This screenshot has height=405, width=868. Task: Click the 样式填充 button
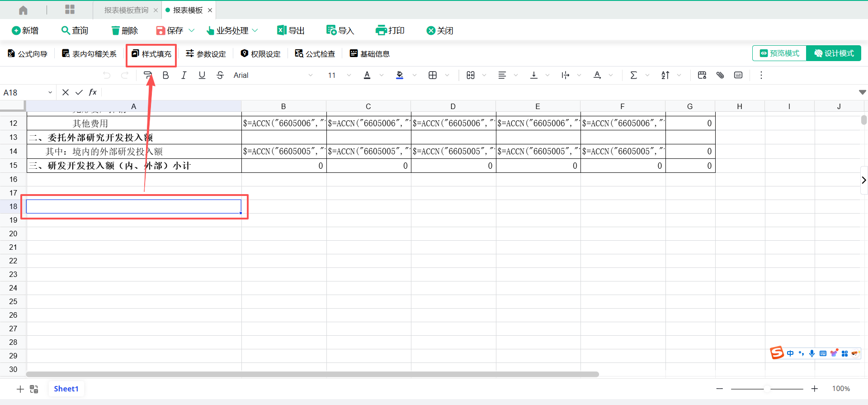point(151,54)
